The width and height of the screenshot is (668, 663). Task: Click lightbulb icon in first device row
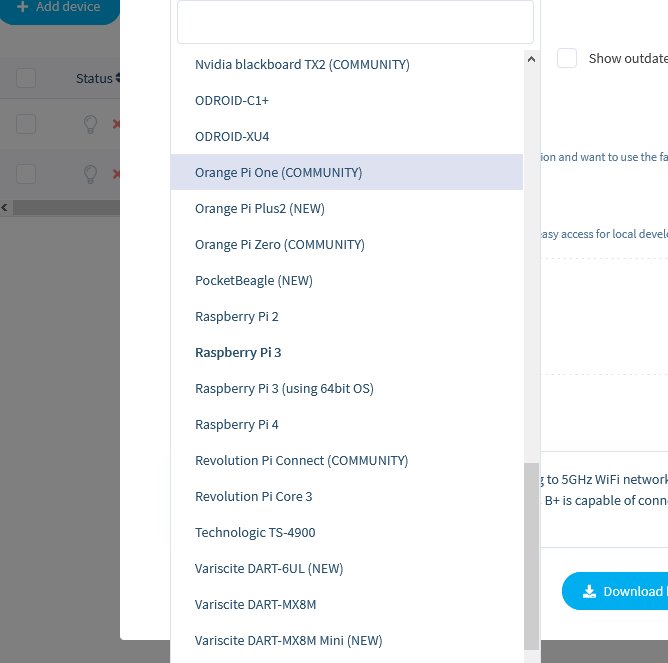90,124
